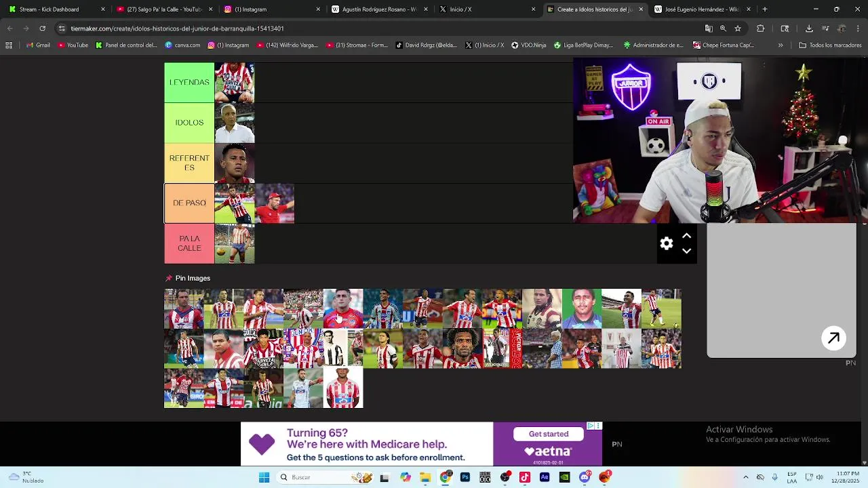
Task: Open the translate page icon
Action: click(x=709, y=28)
